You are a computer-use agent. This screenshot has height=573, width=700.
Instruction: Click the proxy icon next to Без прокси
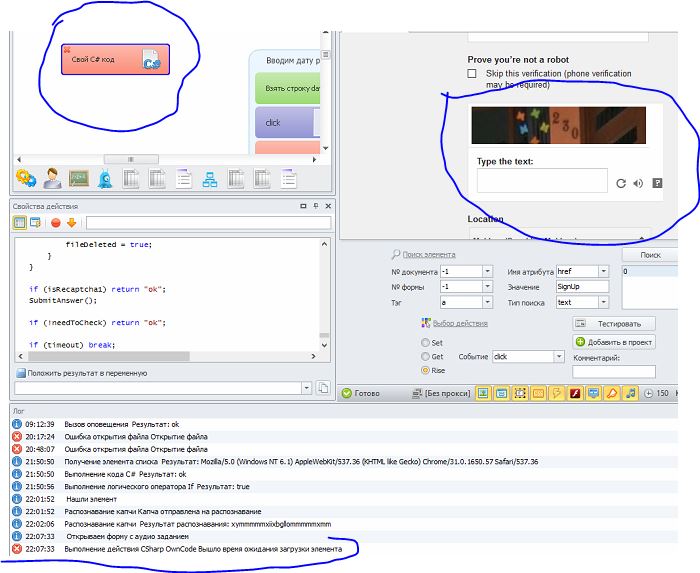click(x=417, y=393)
